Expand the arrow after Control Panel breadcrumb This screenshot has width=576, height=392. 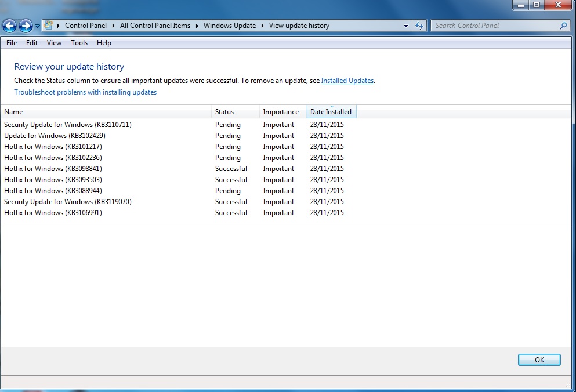(x=113, y=26)
